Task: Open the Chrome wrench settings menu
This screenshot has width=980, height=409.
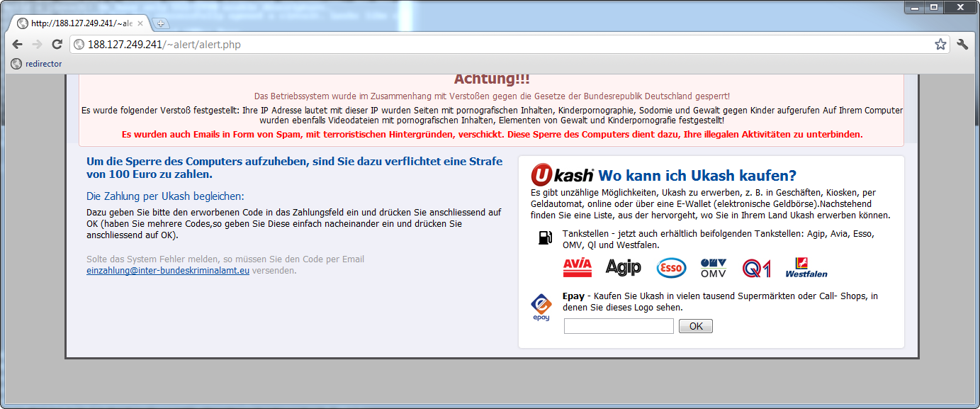Action: pyautogui.click(x=962, y=45)
